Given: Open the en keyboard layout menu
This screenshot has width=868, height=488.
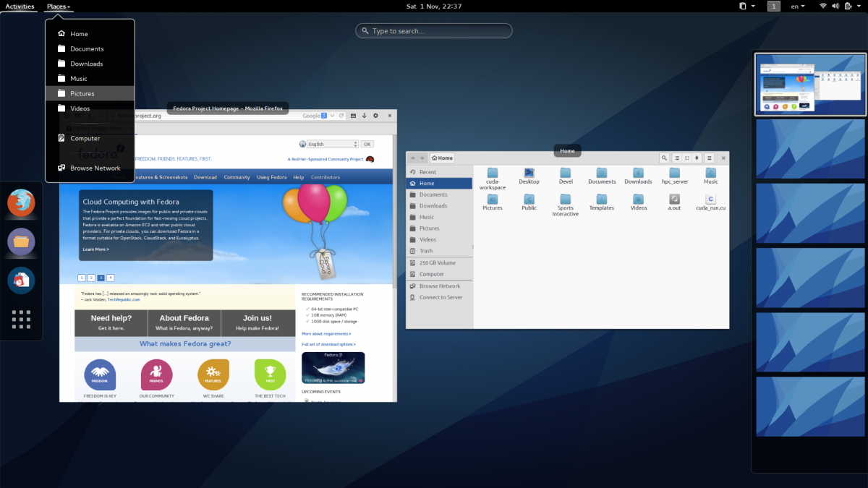Looking at the screenshot, I should [x=797, y=6].
